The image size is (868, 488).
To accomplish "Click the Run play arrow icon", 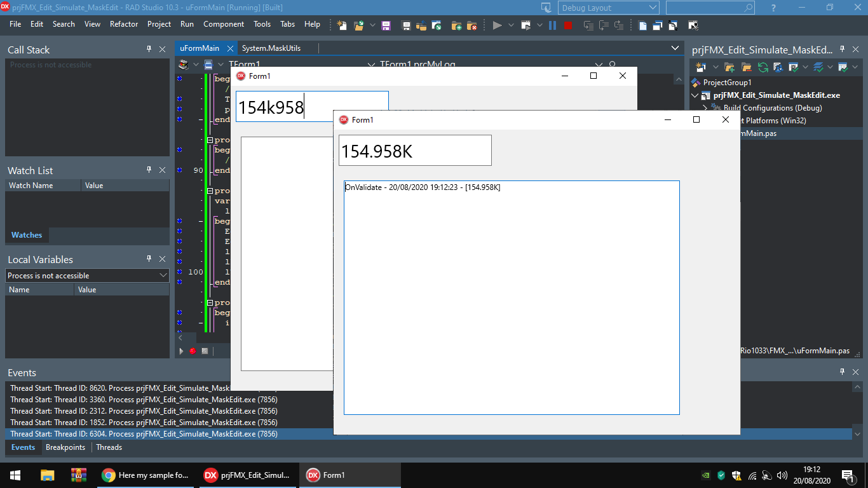I will tap(497, 25).
